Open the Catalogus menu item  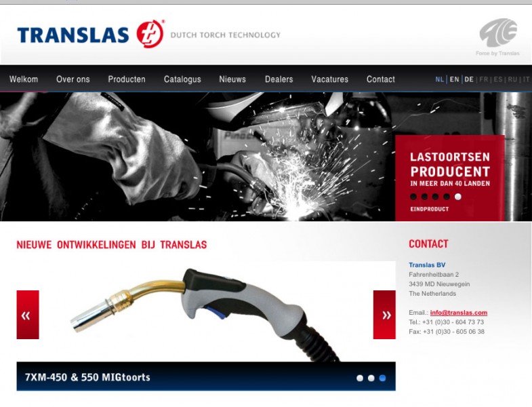(182, 79)
